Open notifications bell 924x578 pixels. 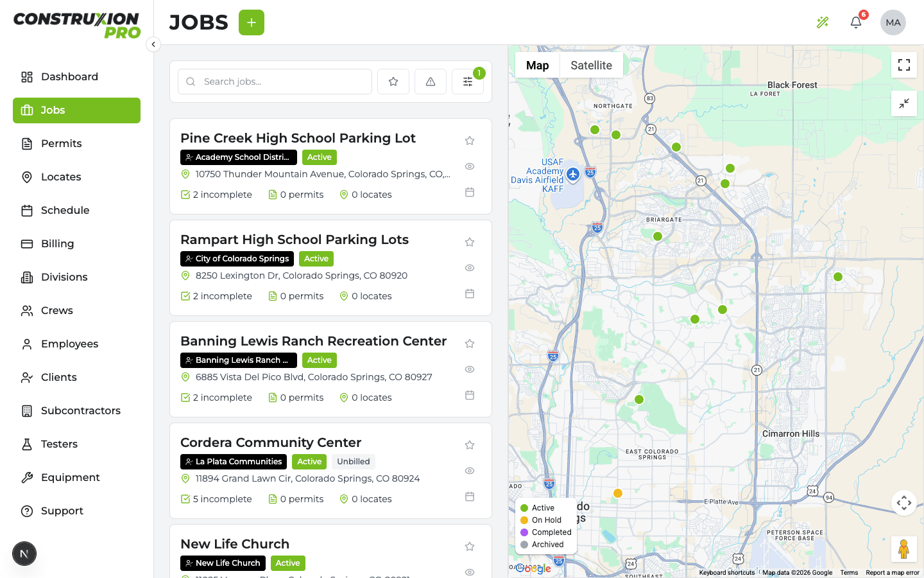[x=856, y=22]
